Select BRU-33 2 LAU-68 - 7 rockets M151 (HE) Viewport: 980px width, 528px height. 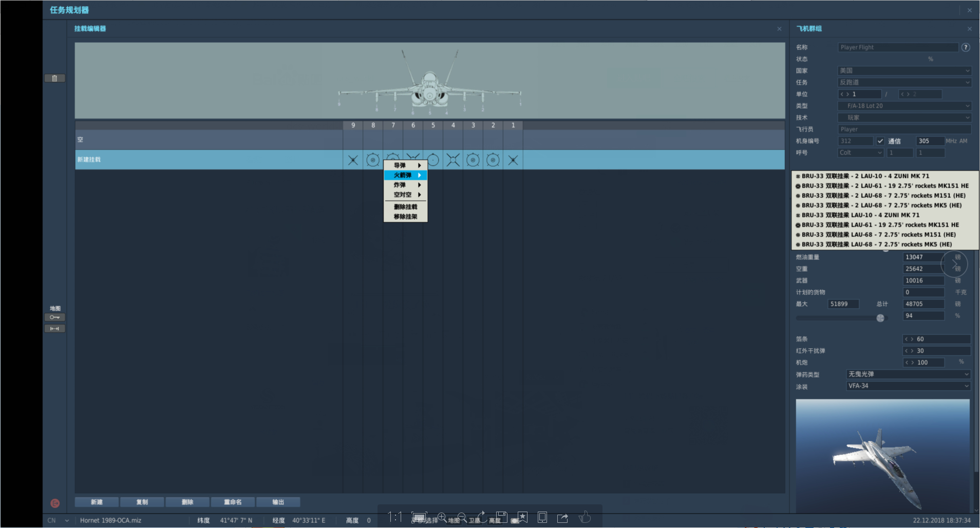point(885,196)
